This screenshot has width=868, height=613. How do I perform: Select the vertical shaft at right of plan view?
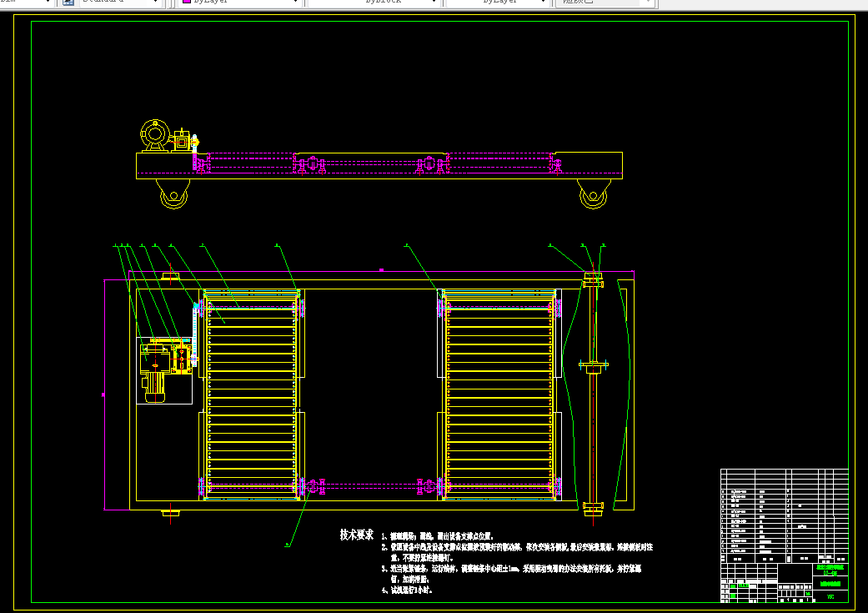coord(593,394)
